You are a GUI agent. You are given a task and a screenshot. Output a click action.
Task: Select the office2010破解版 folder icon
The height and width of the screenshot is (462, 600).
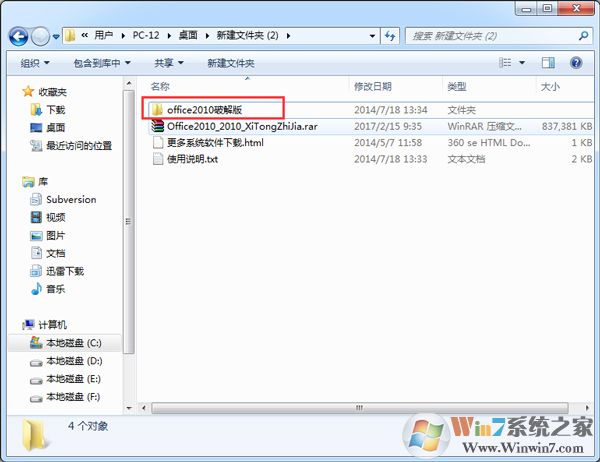157,110
